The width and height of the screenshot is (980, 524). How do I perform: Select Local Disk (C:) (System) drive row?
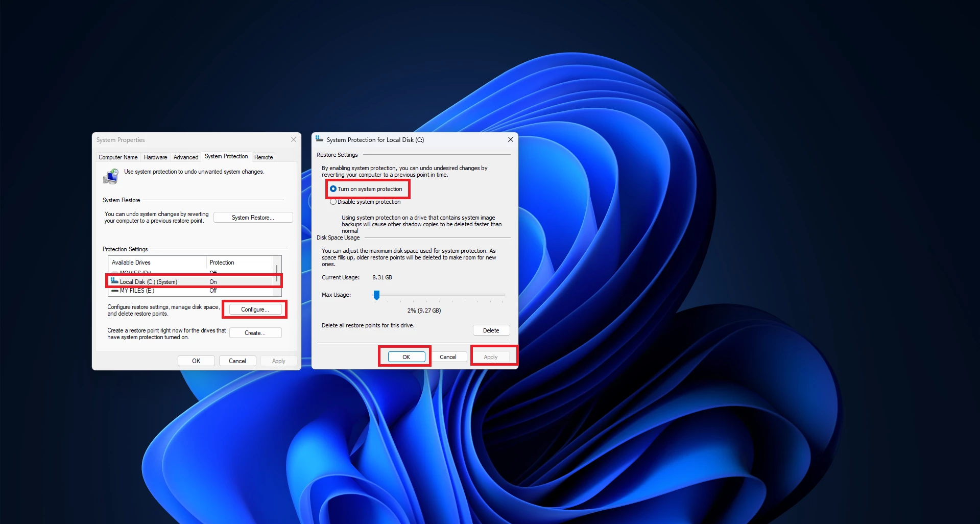(192, 281)
